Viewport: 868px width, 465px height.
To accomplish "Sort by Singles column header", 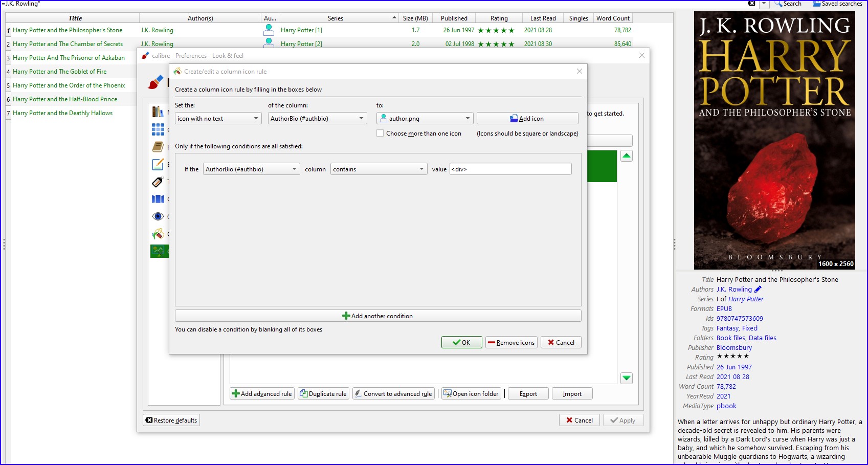I will pos(579,18).
